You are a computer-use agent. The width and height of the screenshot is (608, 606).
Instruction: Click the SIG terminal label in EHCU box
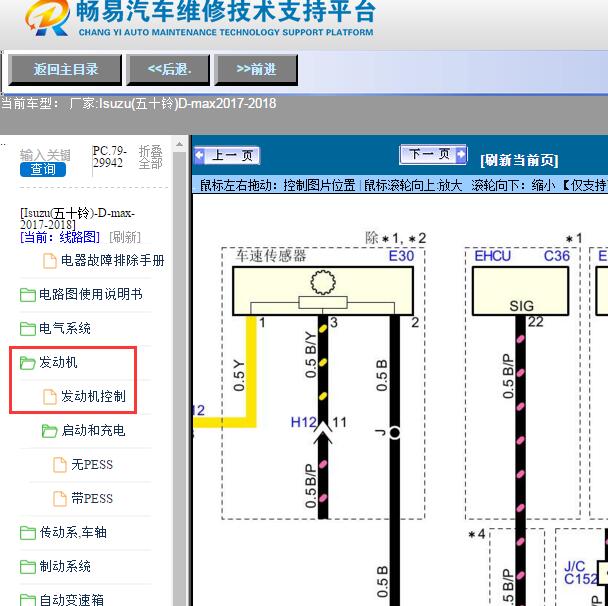point(521,306)
